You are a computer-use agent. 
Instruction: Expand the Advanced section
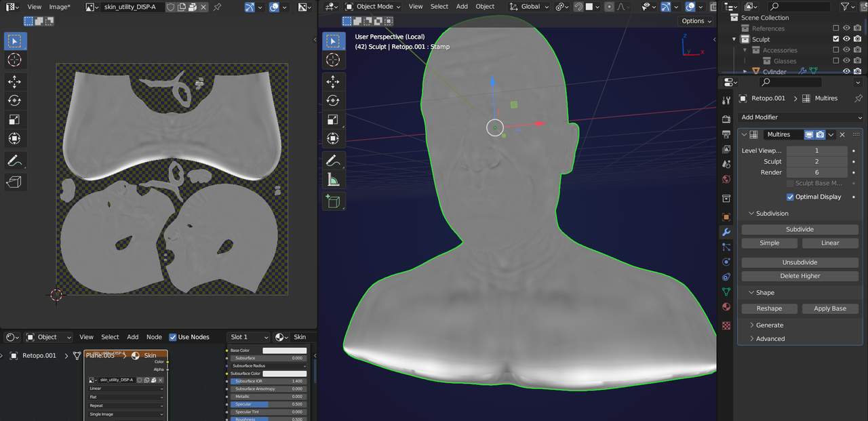(x=770, y=339)
